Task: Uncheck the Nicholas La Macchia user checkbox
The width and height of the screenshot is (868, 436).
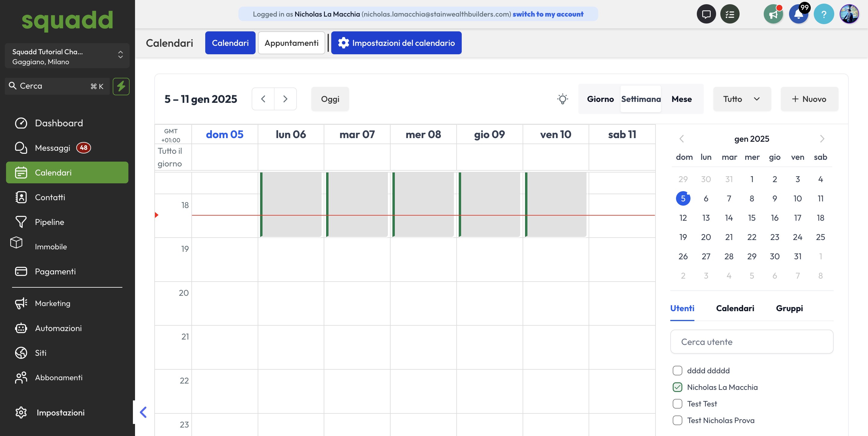Action: pyautogui.click(x=677, y=387)
